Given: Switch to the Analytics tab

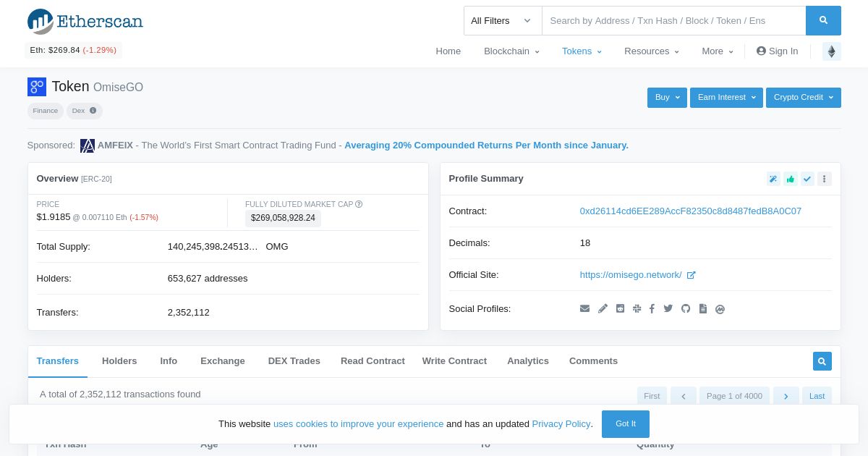Looking at the screenshot, I should tap(528, 361).
